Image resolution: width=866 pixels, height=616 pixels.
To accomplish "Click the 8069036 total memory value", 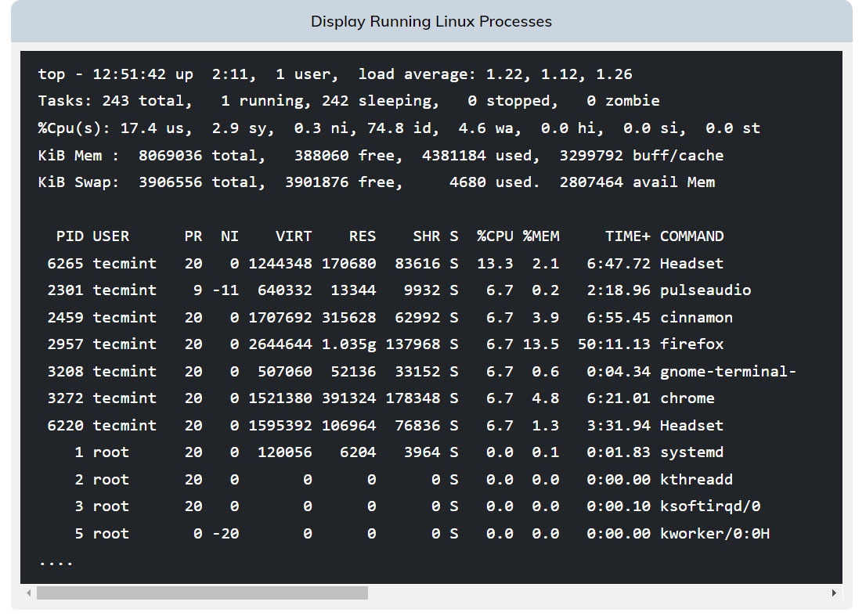I will click(170, 156).
